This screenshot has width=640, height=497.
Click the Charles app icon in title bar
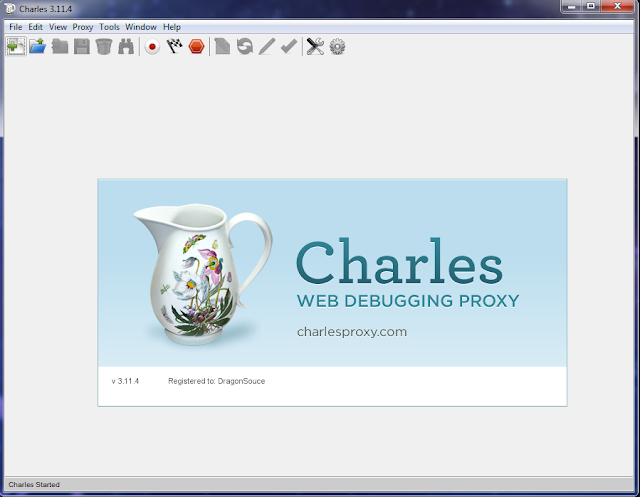(x=9, y=8)
